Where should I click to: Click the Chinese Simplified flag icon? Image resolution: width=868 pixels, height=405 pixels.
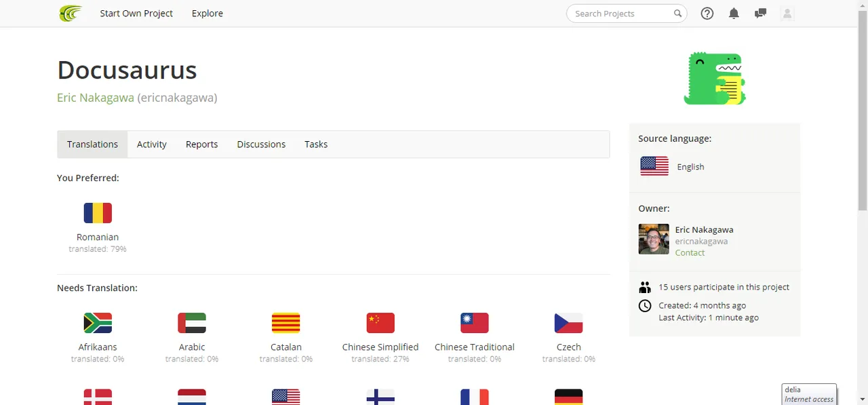(x=380, y=323)
